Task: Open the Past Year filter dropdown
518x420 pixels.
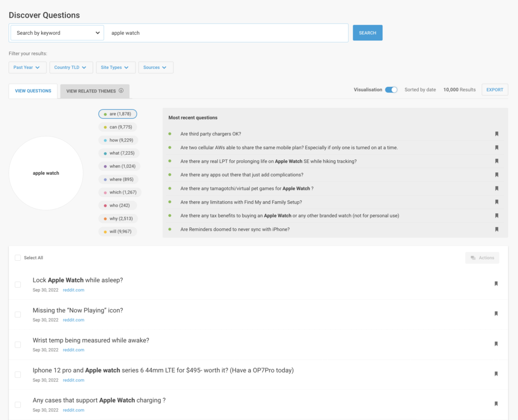Action: tap(27, 67)
